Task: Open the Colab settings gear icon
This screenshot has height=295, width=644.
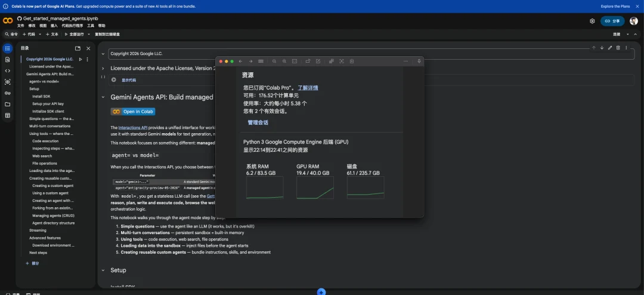Action: 592,21
